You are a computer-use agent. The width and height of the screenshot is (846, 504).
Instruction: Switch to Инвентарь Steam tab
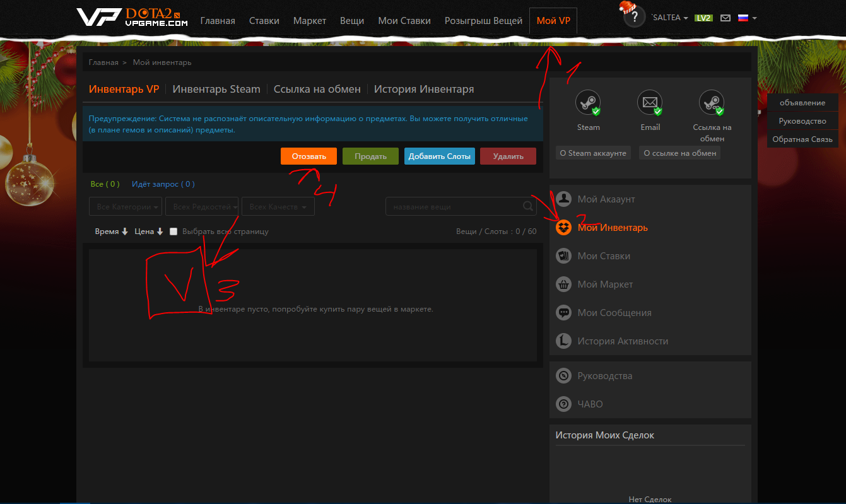point(216,90)
